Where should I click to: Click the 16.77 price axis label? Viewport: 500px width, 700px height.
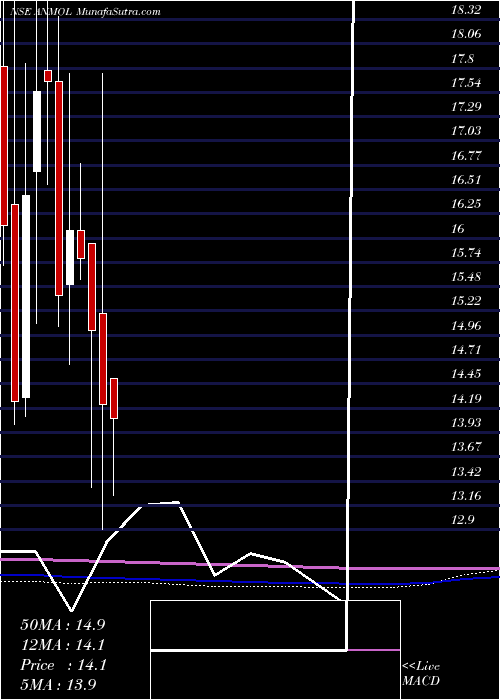[x=466, y=156]
